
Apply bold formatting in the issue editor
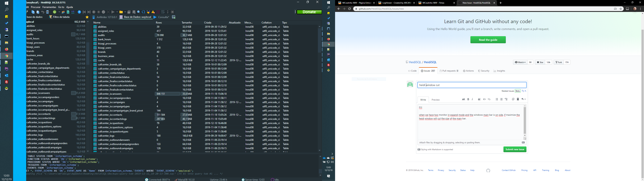pyautogui.click(x=468, y=99)
